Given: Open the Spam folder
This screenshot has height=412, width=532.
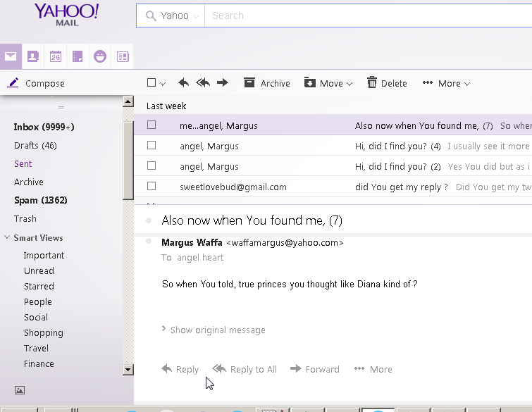Looking at the screenshot, I should point(41,201).
